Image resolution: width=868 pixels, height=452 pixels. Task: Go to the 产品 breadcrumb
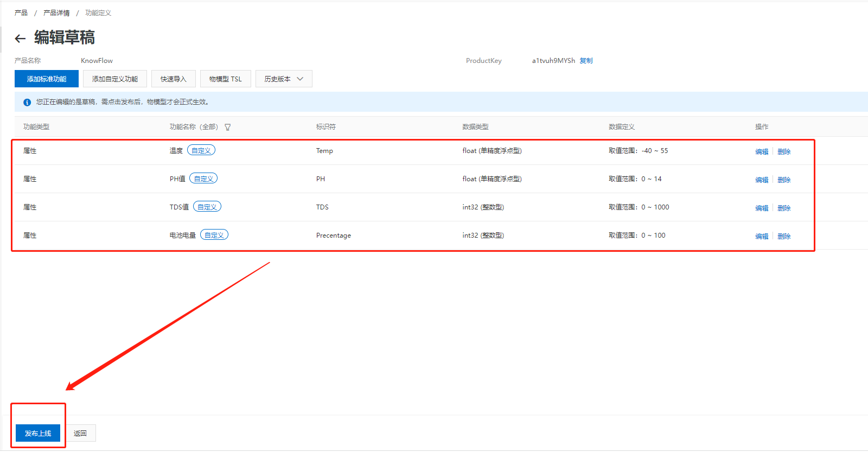[21, 13]
